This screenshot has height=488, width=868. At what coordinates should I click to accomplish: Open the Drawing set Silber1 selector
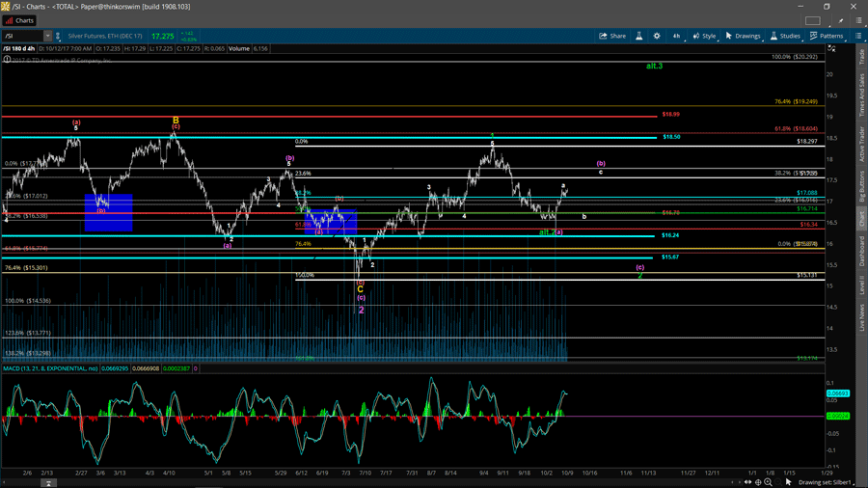pos(825,482)
